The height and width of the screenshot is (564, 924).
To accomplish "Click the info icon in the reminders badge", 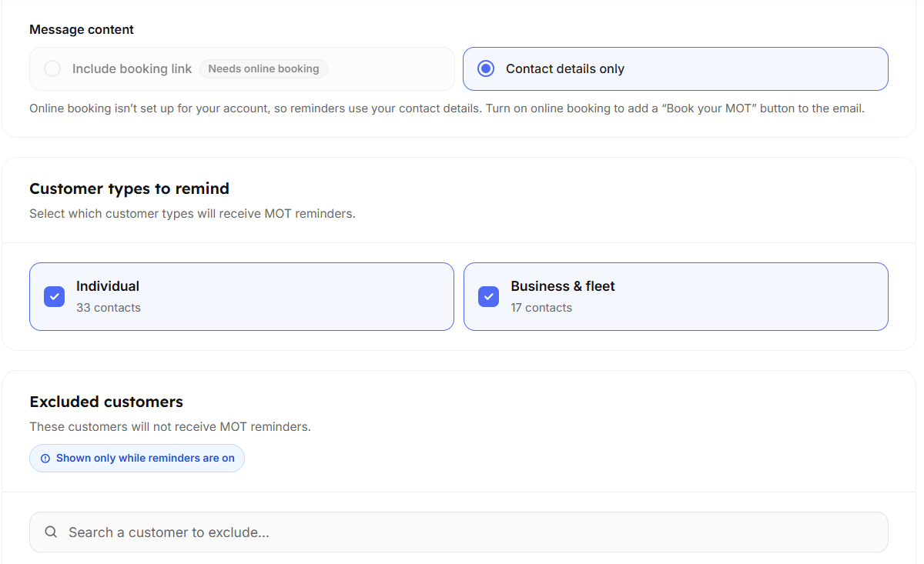I will tap(45, 458).
